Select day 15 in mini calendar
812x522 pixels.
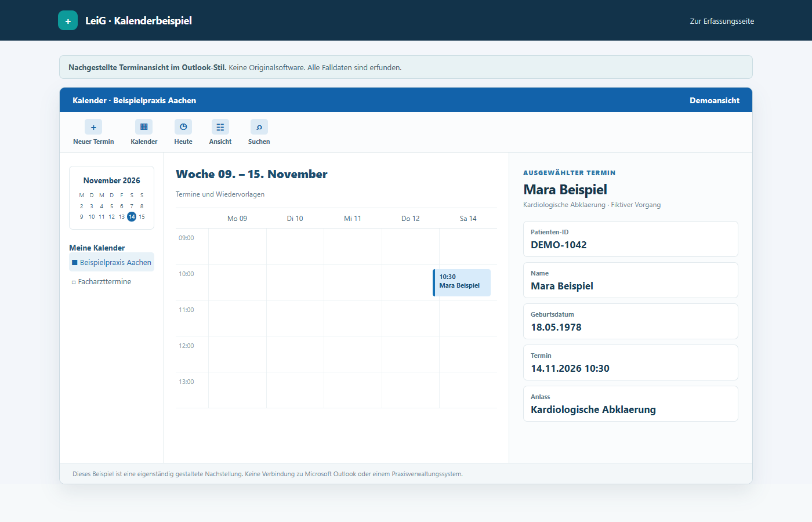click(142, 217)
